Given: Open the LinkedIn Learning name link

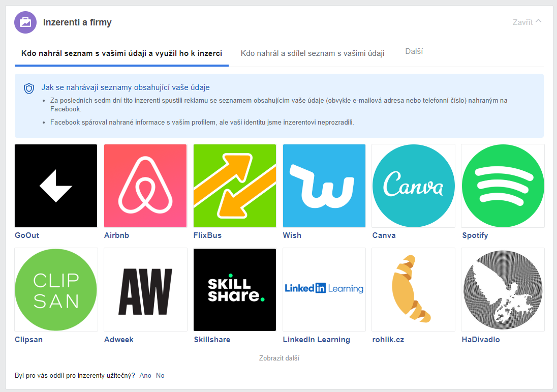Looking at the screenshot, I should pyautogui.click(x=316, y=340).
